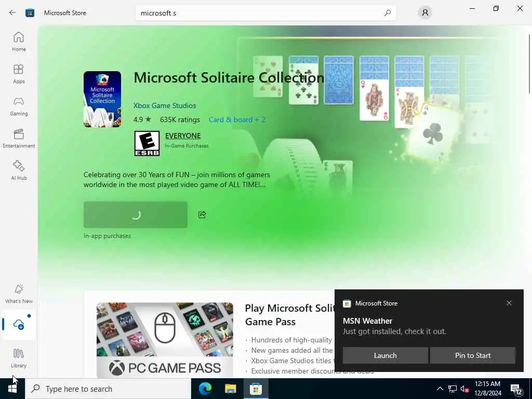Click the 4.9 star rating
Image resolution: width=532 pixels, height=399 pixels.
pos(142,120)
